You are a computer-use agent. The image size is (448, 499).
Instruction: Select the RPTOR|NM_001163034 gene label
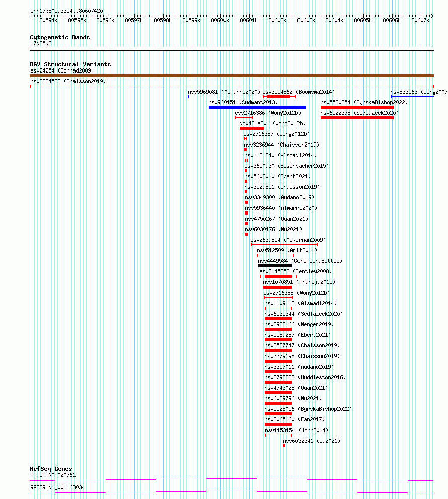[x=57, y=487]
